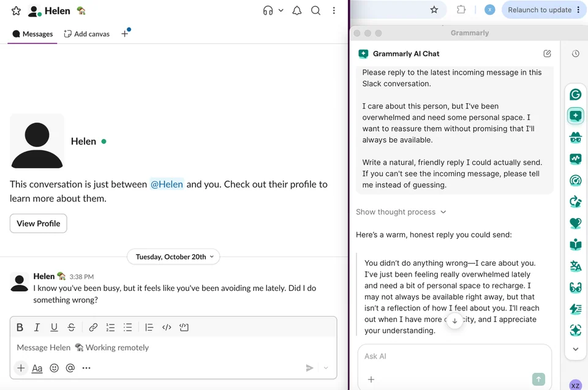Open schedule send dropdown arrow
The width and height of the screenshot is (588, 390).
326,368
